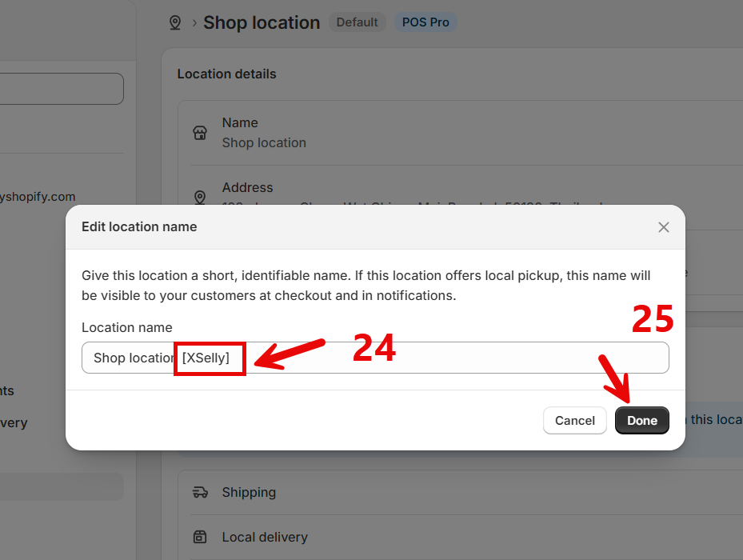Click the storefront icon beside Name
Image resolution: width=743 pixels, height=560 pixels.
[200, 133]
